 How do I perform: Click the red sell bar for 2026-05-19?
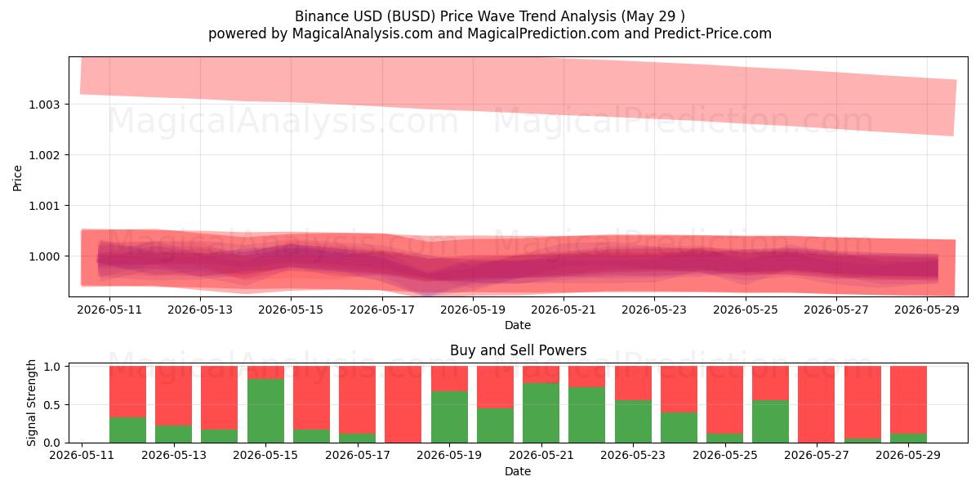pos(449,379)
